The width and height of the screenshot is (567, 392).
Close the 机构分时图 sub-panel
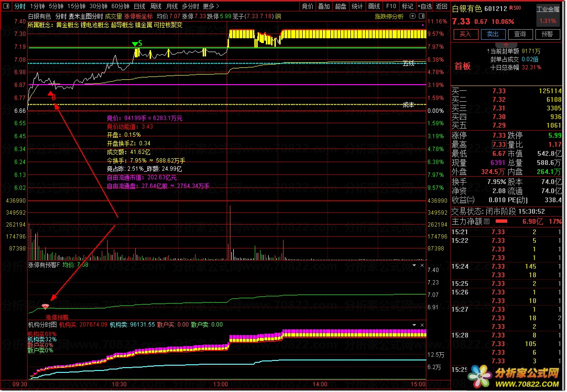pos(422,325)
